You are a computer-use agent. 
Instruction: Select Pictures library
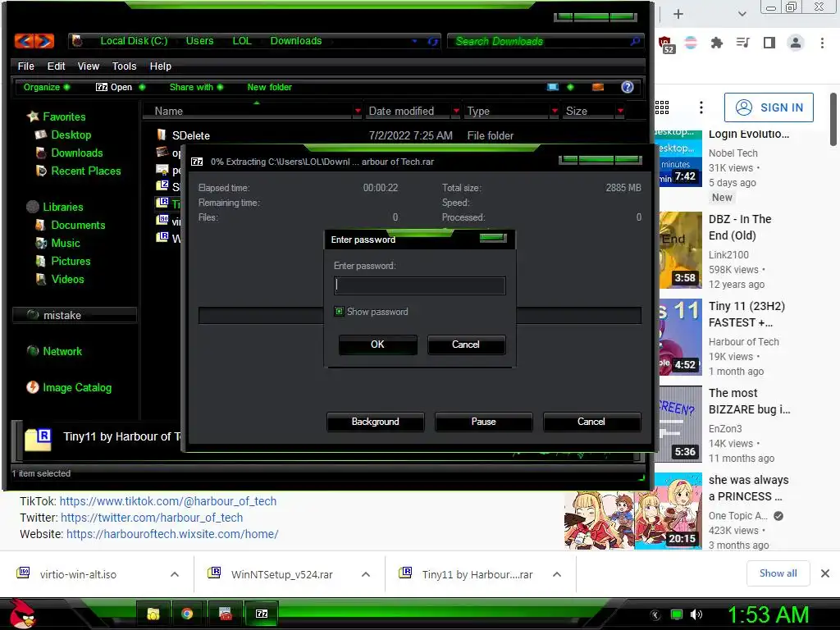pyautogui.click(x=71, y=262)
